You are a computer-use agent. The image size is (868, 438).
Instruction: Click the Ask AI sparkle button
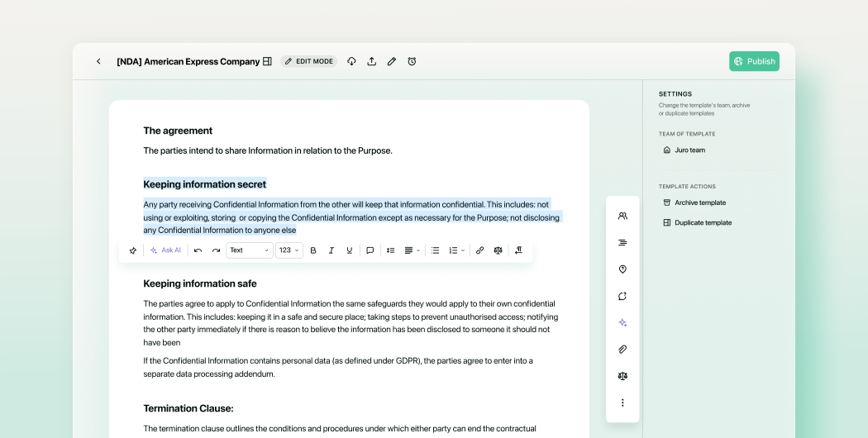165,250
